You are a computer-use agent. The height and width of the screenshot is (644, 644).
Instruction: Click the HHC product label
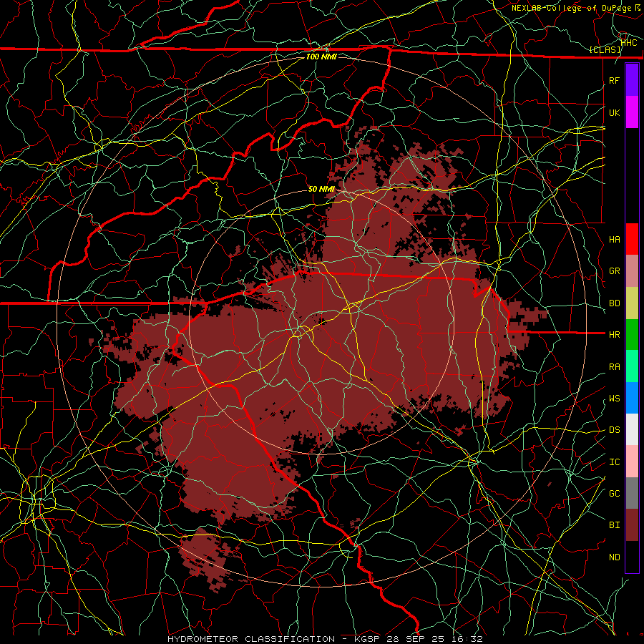(x=629, y=42)
